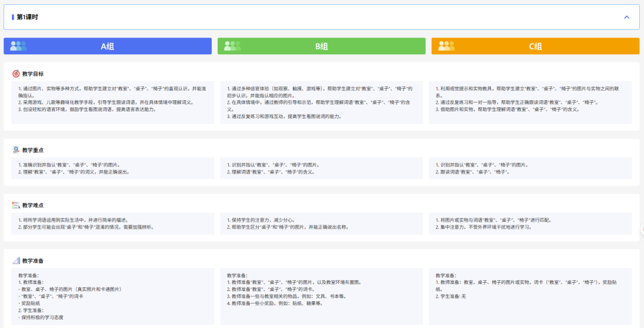
Task: Click the people icon on the B组 banner
Action: point(233,46)
